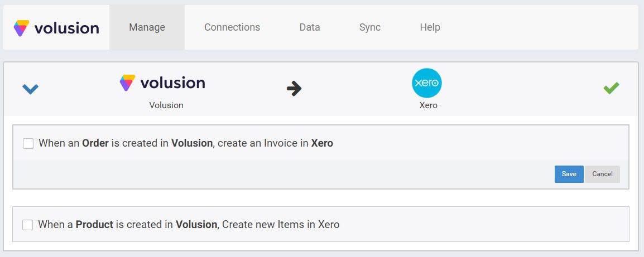Open the Help menu item

tap(430, 27)
